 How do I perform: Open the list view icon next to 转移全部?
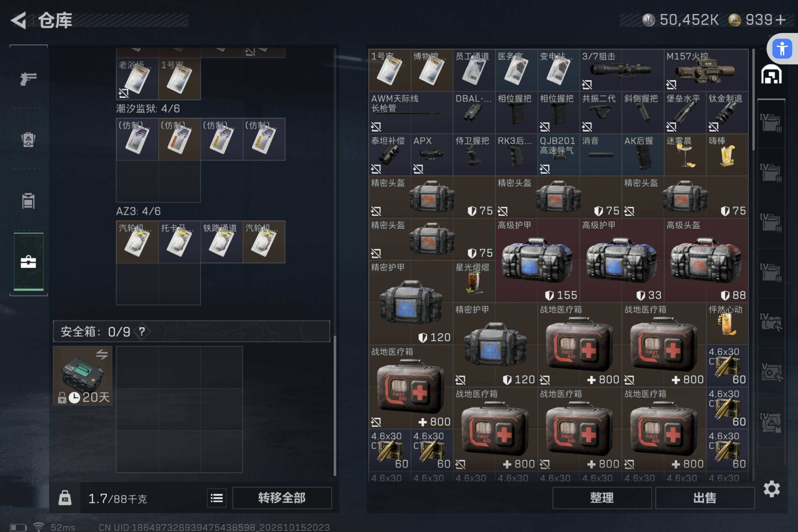click(217, 498)
